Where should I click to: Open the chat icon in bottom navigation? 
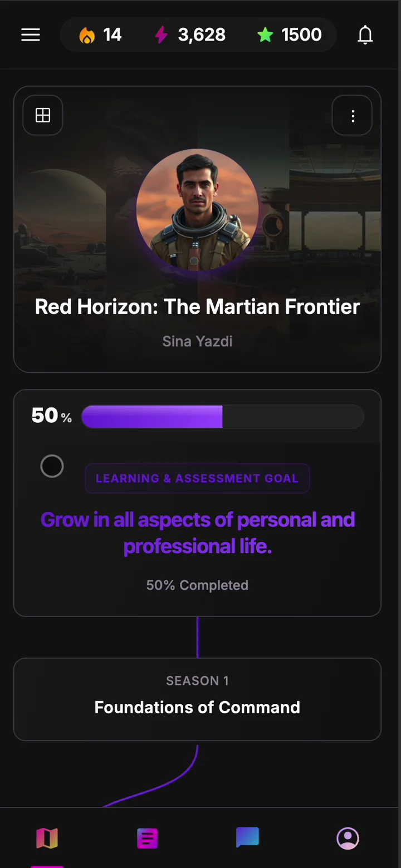tap(247, 837)
